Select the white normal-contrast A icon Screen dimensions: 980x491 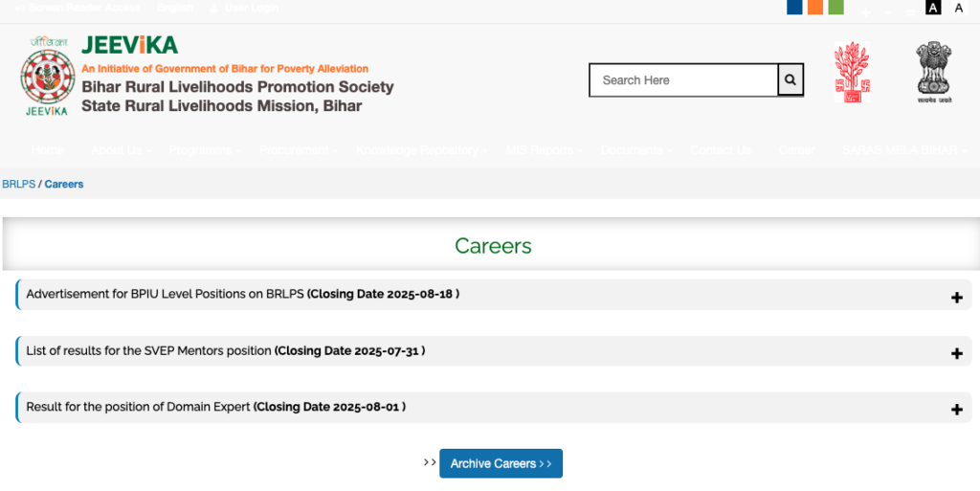(959, 8)
